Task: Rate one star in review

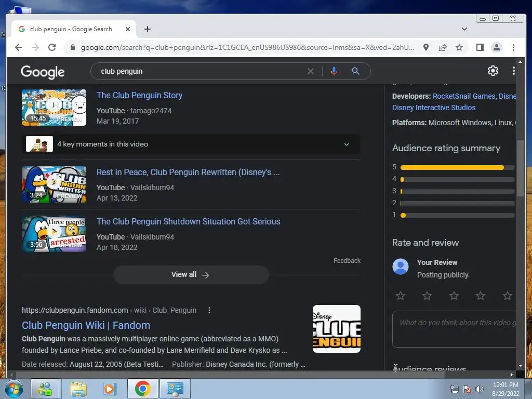Action: pyautogui.click(x=401, y=296)
